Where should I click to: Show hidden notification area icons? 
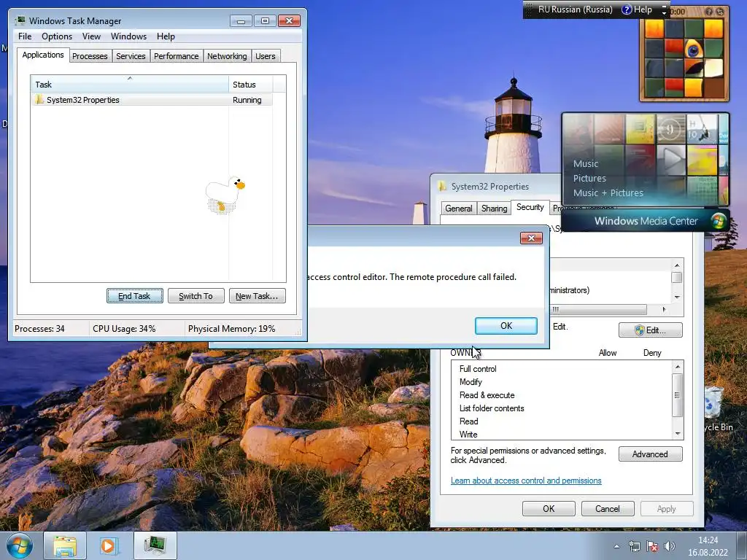(616, 546)
